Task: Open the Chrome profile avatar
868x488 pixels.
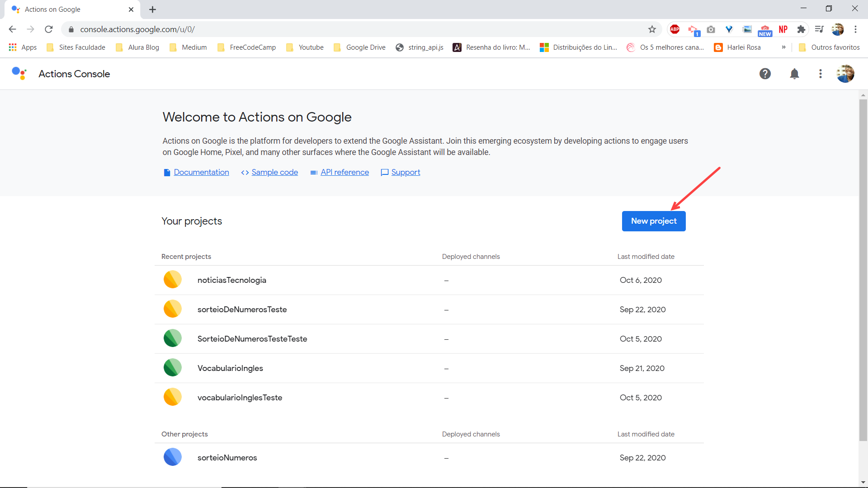Action: (x=838, y=29)
